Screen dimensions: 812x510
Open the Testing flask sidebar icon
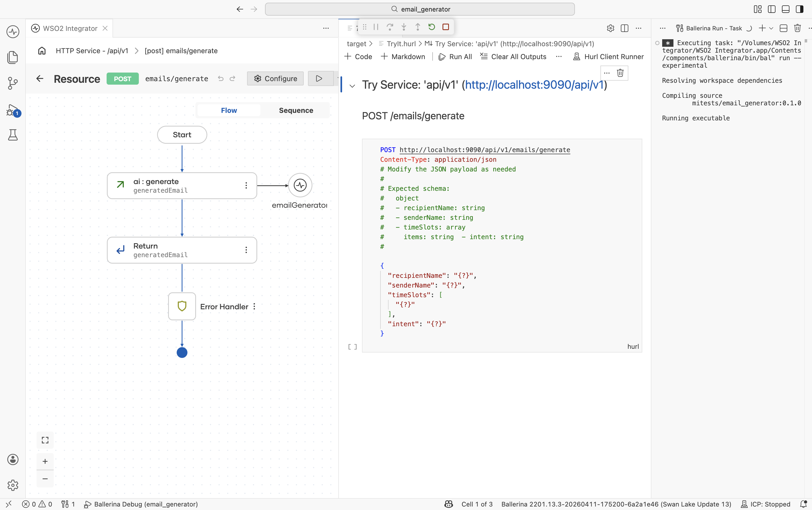pyautogui.click(x=13, y=135)
